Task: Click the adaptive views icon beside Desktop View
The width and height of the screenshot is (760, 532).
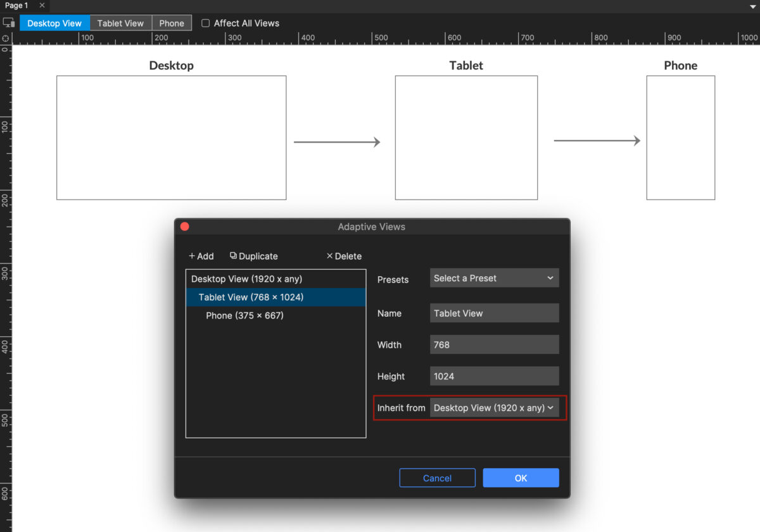Action: [9, 23]
